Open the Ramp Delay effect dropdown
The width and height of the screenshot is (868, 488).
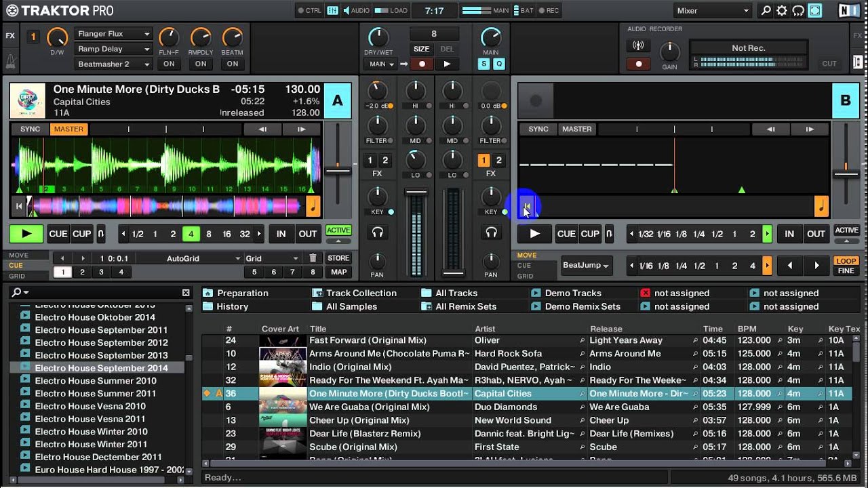point(113,49)
